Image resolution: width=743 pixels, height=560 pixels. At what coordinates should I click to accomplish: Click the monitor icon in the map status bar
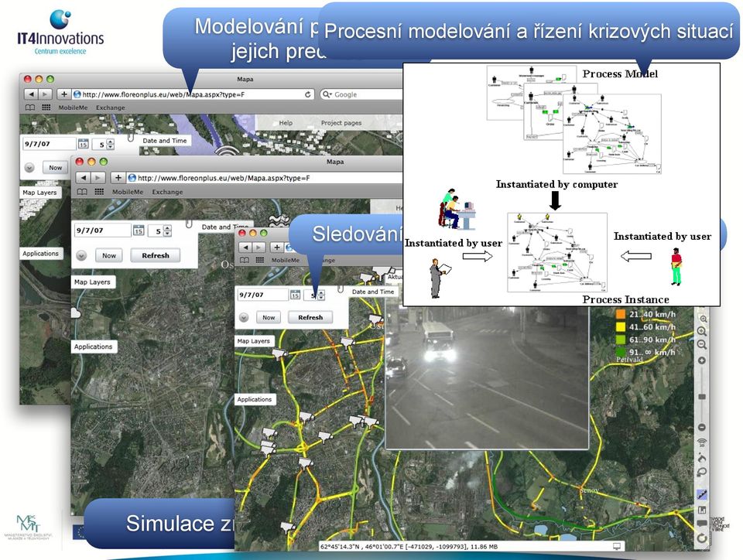pos(617,546)
